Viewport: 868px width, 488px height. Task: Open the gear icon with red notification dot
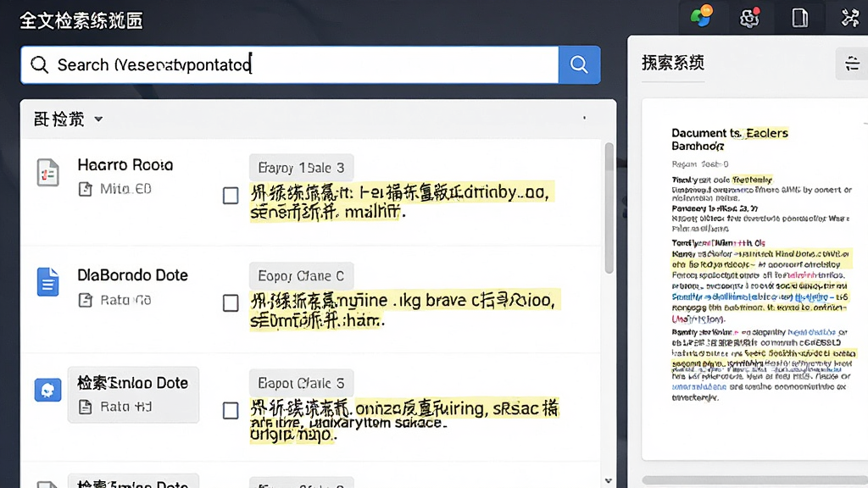[750, 18]
